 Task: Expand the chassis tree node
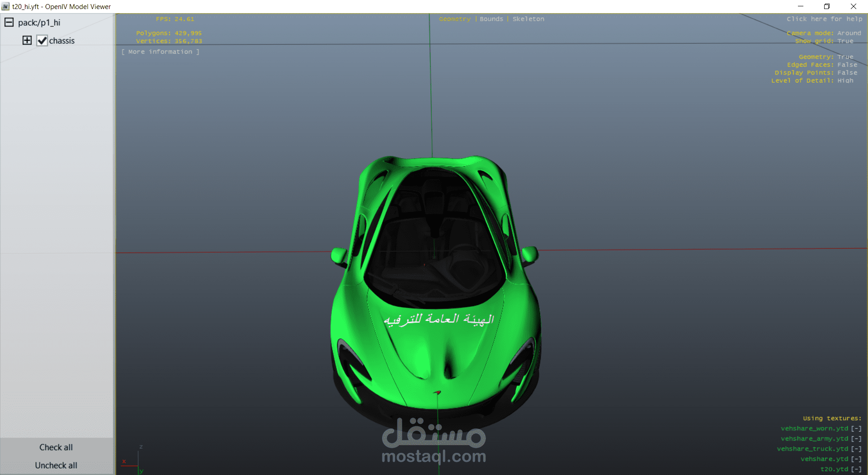pos(27,40)
